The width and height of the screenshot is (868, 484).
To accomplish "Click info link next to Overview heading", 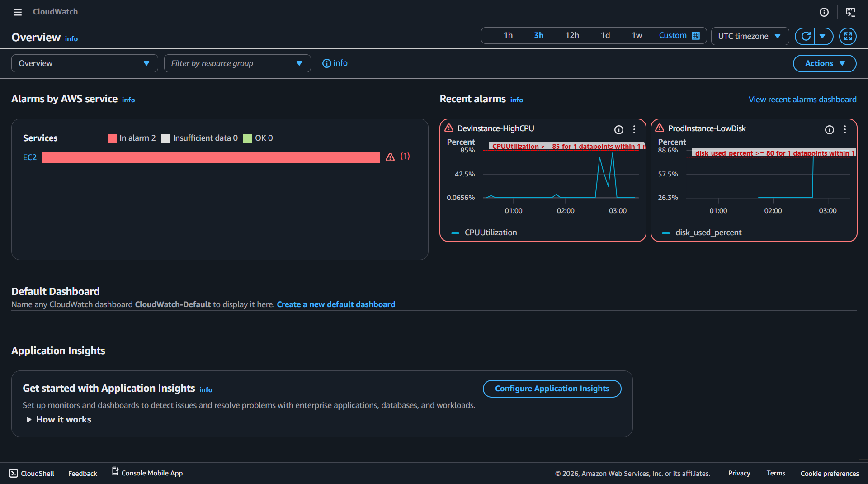I will [x=71, y=39].
